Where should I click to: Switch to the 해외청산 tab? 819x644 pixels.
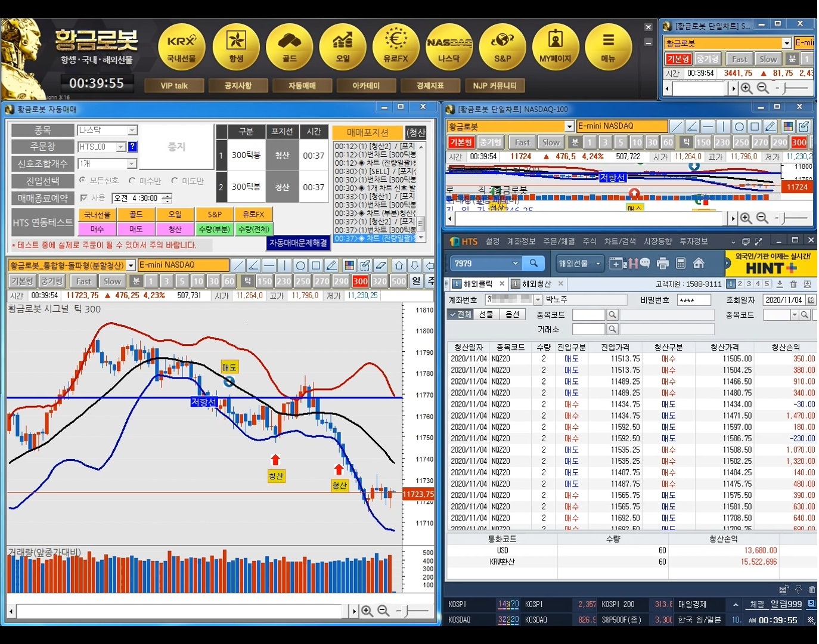537,284
